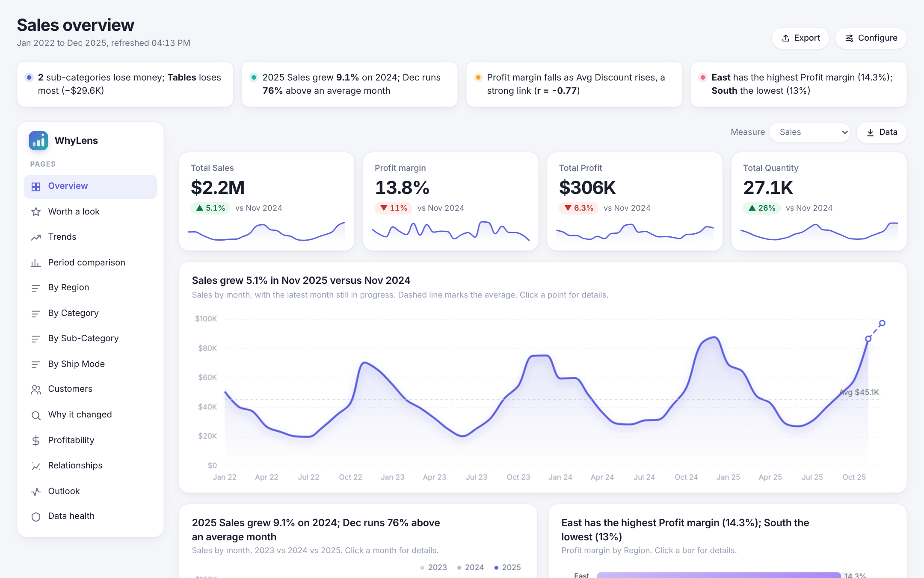Viewport: 924px width, 578px height.
Task: Click the Relationships scatter icon
Action: click(x=36, y=466)
